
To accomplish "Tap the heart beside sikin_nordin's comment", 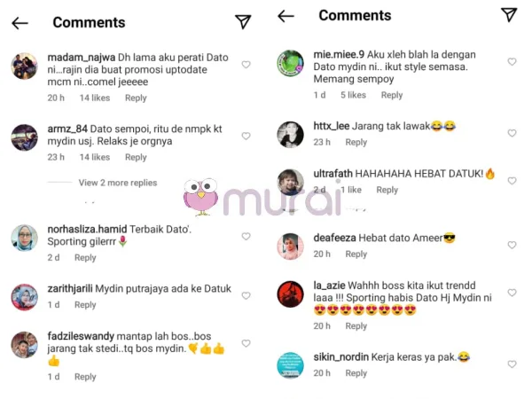I will pos(512,364).
